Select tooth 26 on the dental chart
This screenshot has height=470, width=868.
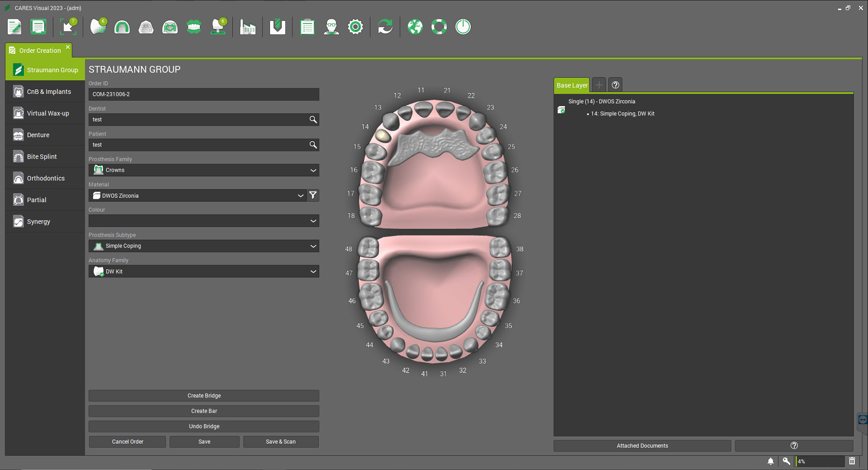(x=495, y=172)
